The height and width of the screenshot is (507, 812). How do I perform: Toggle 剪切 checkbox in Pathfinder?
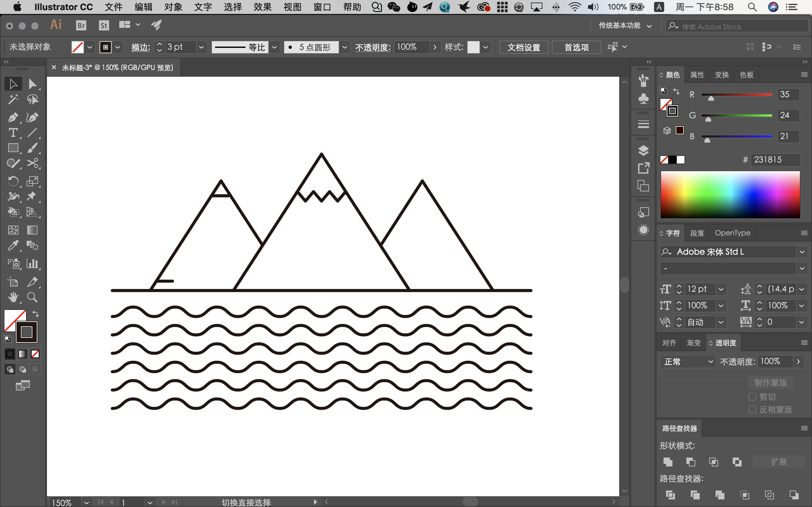tap(752, 396)
